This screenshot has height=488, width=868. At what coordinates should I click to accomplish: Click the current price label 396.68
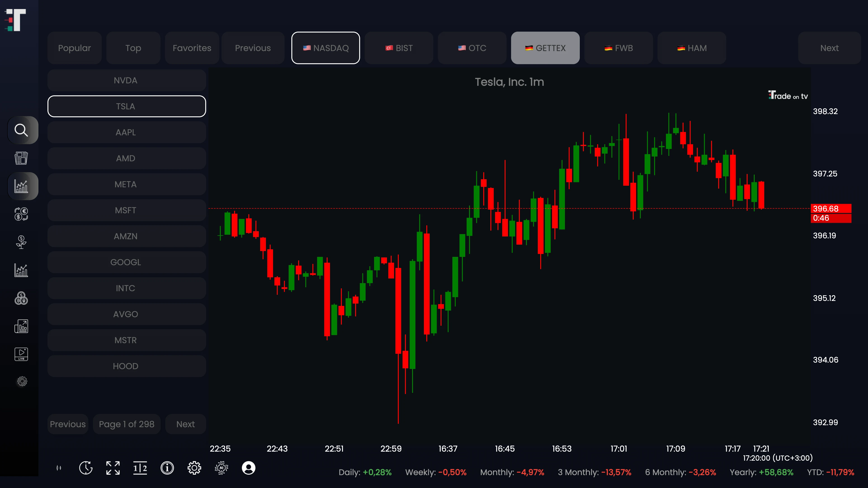pyautogui.click(x=831, y=209)
